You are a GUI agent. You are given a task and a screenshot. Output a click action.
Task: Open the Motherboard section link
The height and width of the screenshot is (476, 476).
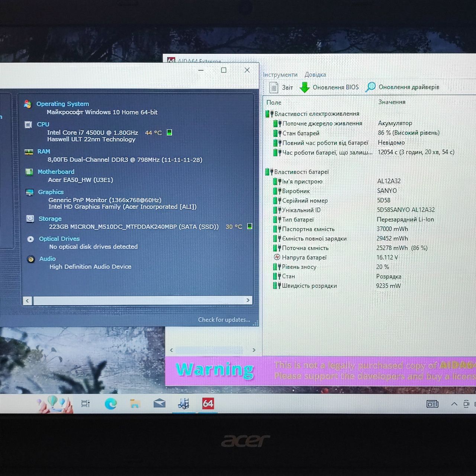pos(56,171)
